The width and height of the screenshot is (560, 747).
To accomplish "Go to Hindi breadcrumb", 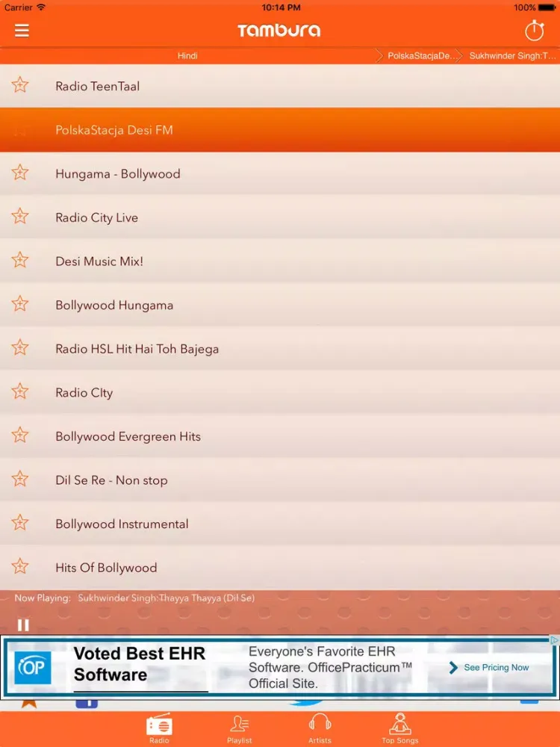I will tap(187, 56).
